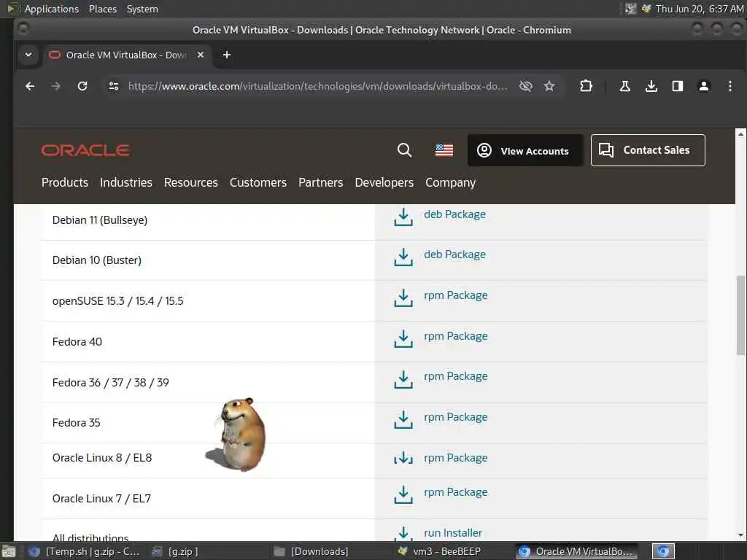Click rpm Package link for Oracle Linux 7
This screenshot has height=560, width=747.
(456, 492)
